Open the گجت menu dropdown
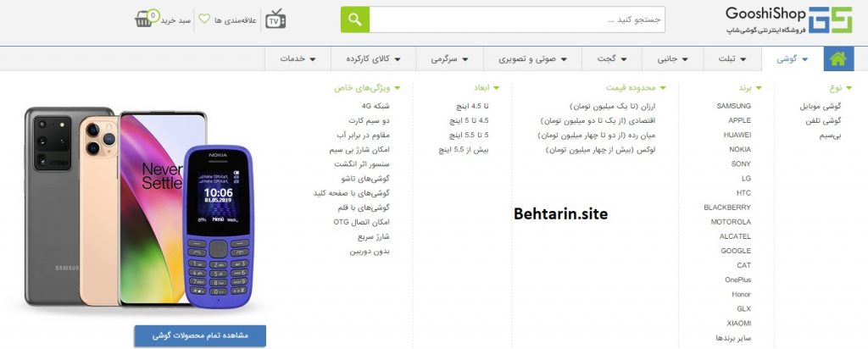The width and height of the screenshot is (868, 349). 612,58
